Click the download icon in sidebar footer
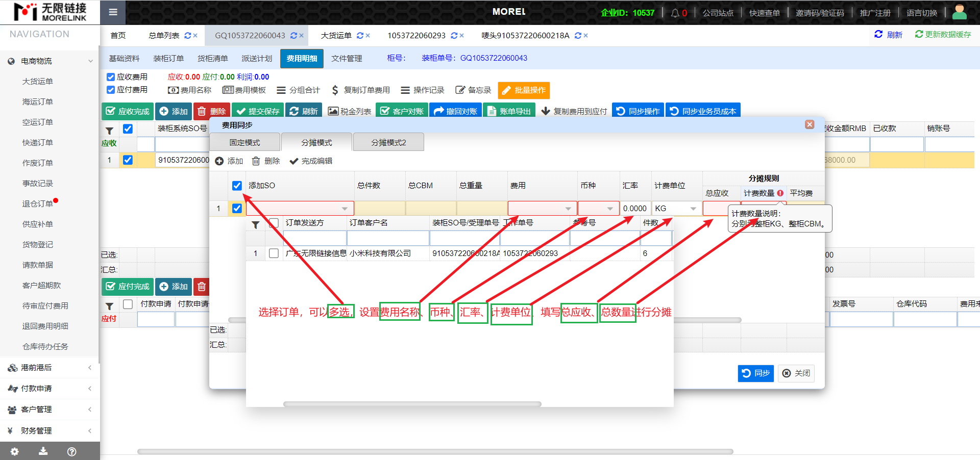Screen dimensions: 980x460 pos(43,451)
